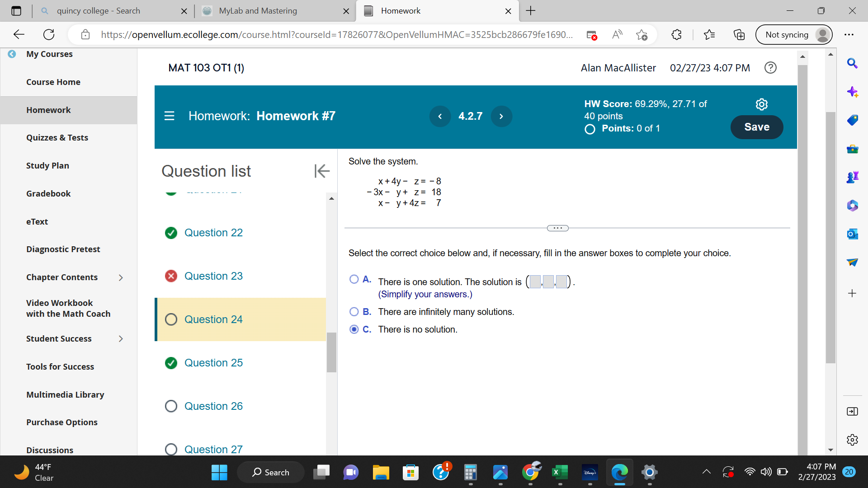The width and height of the screenshot is (868, 488).
Task: Click the collapse sidebar back arrow
Action: point(12,54)
